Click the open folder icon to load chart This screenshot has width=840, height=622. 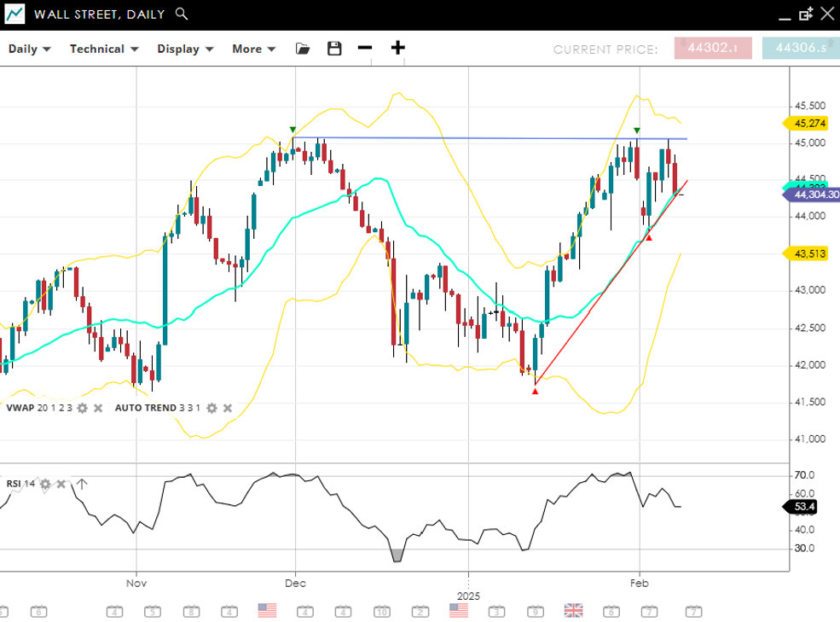[303, 49]
